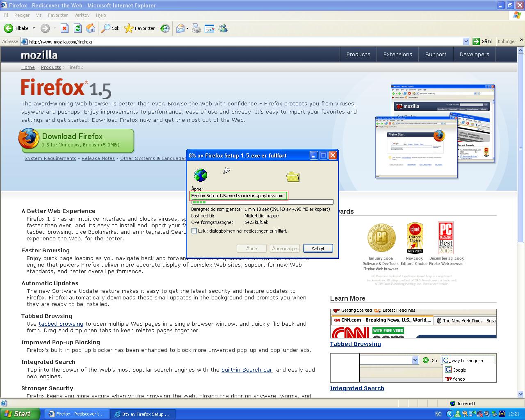Switch to the Extensions tab on mozilla
The height and width of the screenshot is (420, 525).
[x=397, y=54]
